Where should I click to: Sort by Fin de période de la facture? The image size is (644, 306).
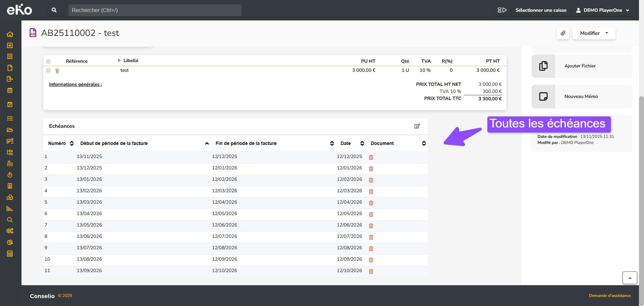point(332,143)
